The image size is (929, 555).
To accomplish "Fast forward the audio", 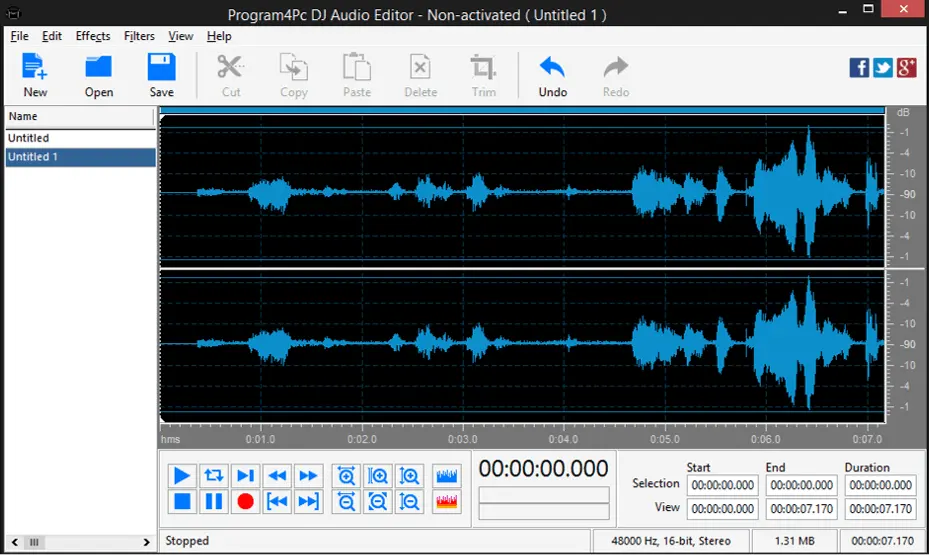I will coord(308,476).
